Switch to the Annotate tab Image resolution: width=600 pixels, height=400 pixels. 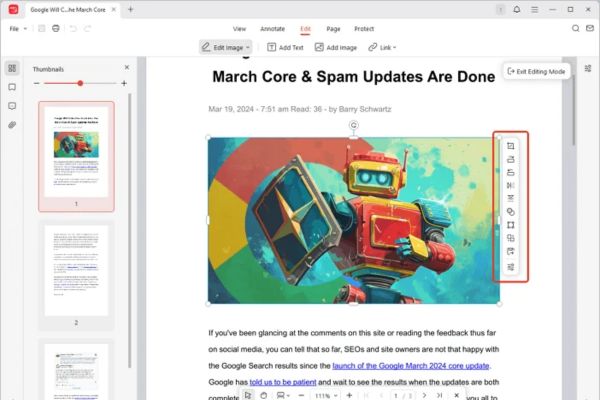272,28
